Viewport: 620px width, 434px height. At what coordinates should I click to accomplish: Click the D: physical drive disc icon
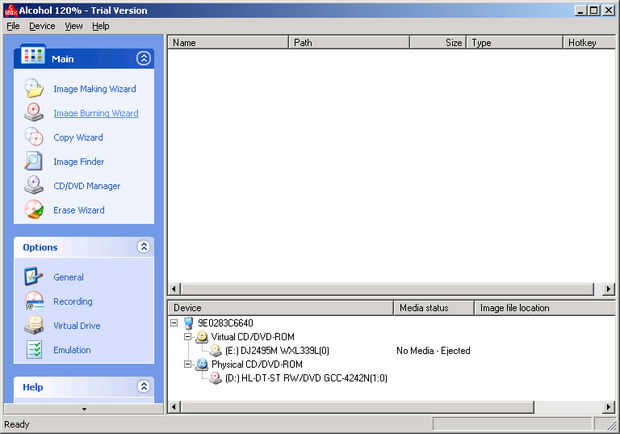point(215,378)
